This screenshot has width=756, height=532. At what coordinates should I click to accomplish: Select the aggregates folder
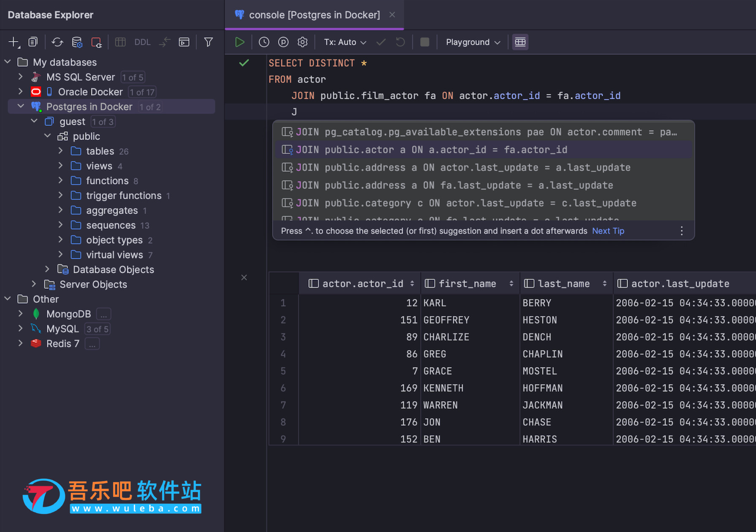pos(111,210)
